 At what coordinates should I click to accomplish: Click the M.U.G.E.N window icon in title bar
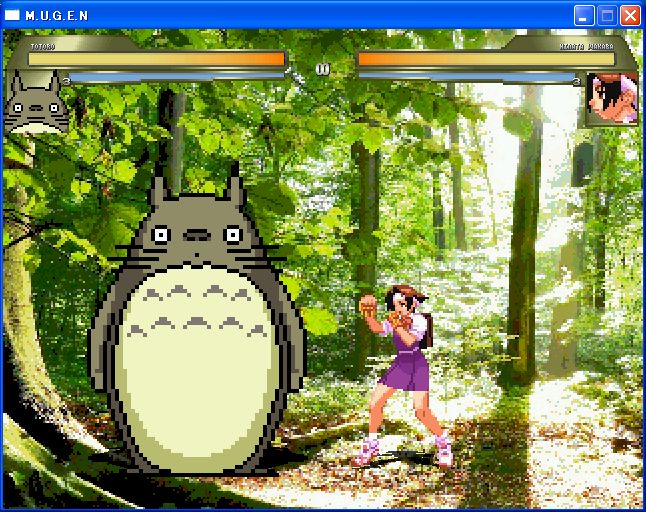click(12, 15)
